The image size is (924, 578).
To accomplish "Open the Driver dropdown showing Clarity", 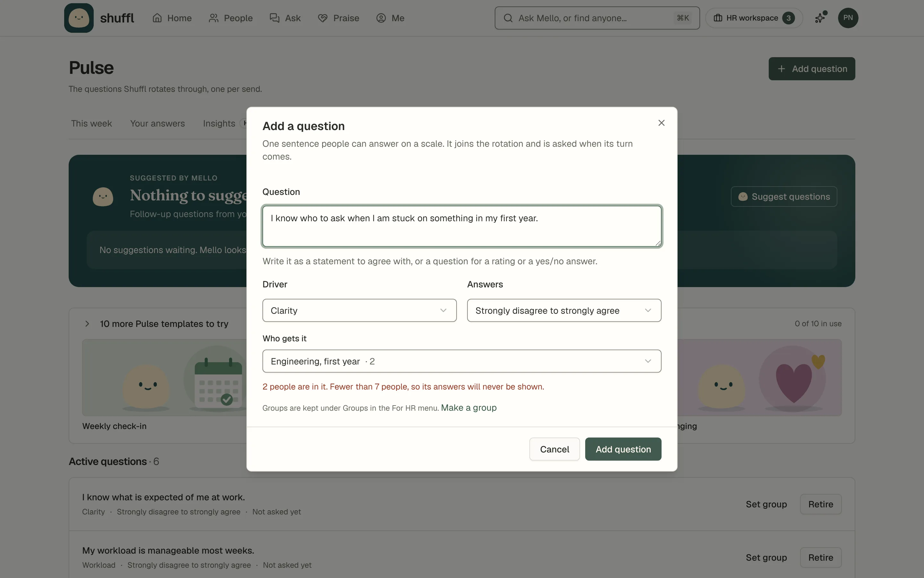I will 359,311.
